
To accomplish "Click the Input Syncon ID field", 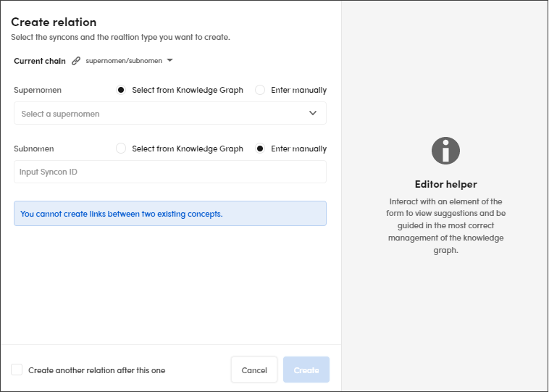I will 169,172.
